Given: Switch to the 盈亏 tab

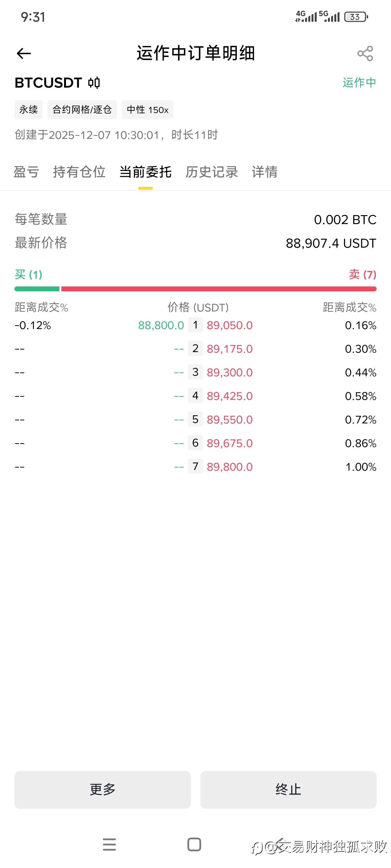Looking at the screenshot, I should [x=26, y=172].
